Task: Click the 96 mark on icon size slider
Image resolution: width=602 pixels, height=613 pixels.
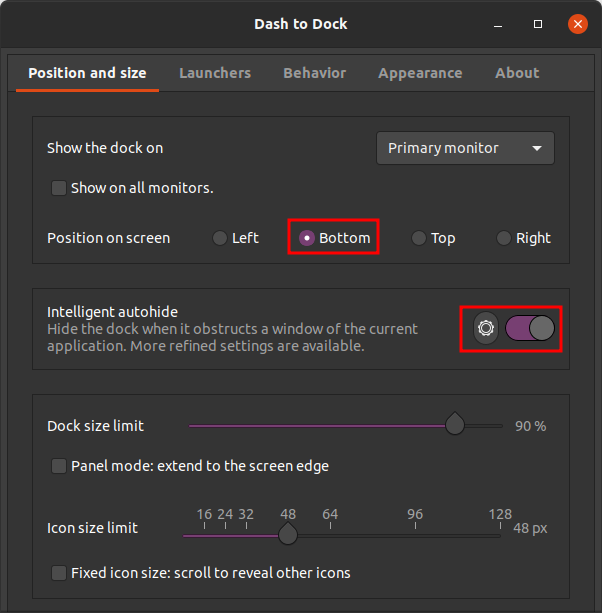Action: 415,514
